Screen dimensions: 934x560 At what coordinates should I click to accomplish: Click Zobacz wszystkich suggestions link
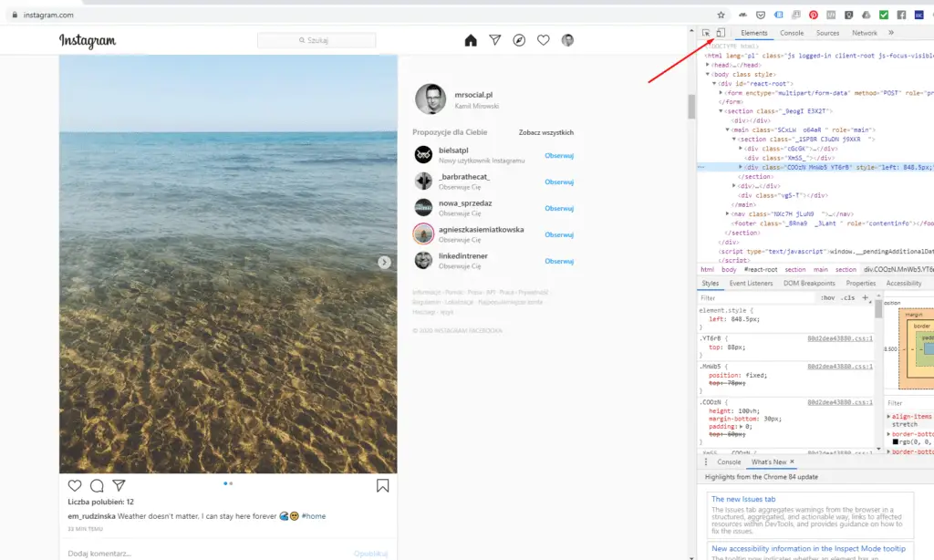tap(546, 132)
